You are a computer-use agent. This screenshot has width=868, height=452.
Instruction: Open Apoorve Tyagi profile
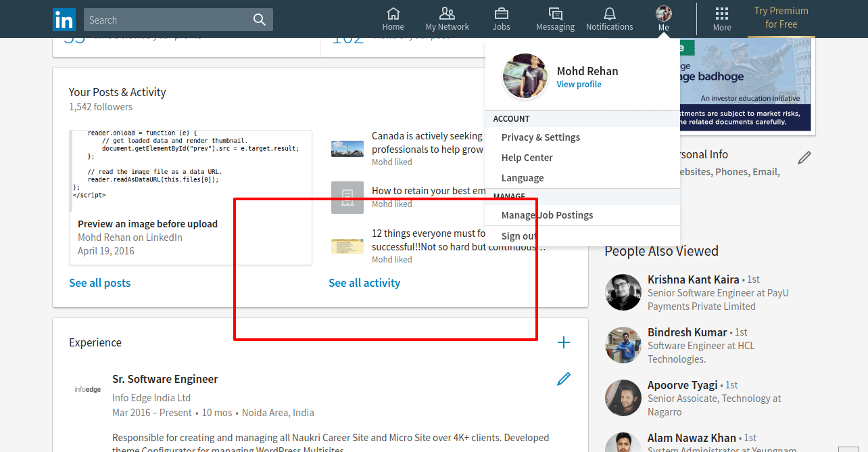(x=683, y=385)
